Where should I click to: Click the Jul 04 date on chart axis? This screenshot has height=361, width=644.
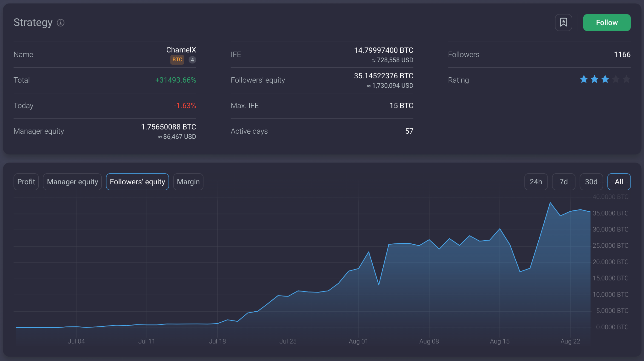pos(76,341)
